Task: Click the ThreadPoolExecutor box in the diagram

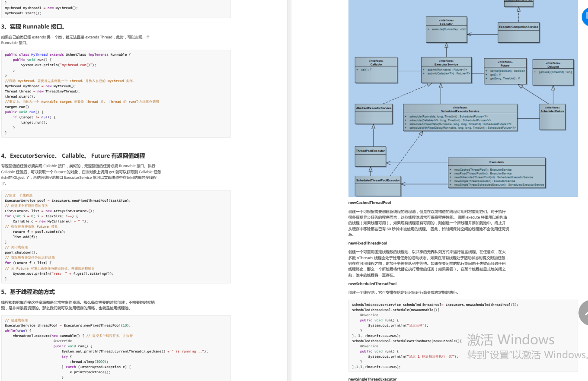Action: (x=370, y=157)
